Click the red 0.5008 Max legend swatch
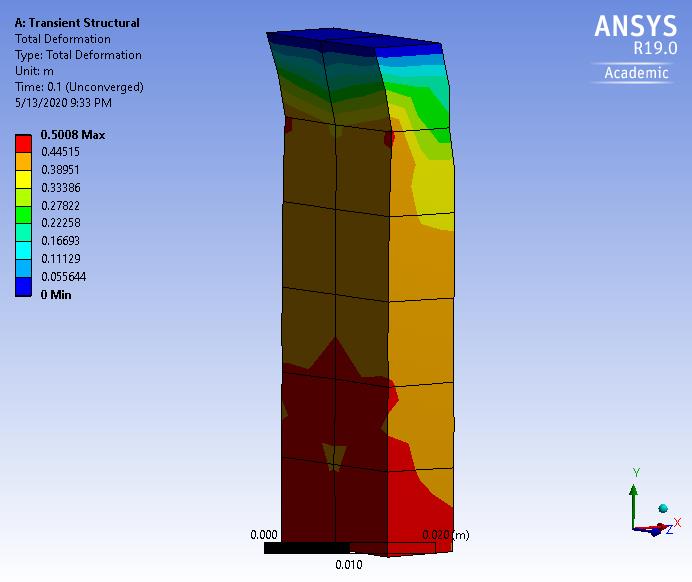692x582 pixels. click(x=23, y=144)
